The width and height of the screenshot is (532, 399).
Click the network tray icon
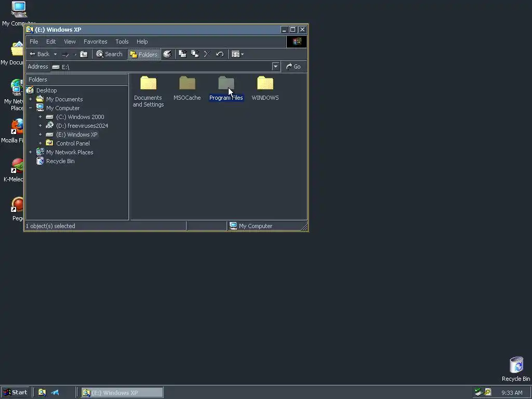click(478, 393)
